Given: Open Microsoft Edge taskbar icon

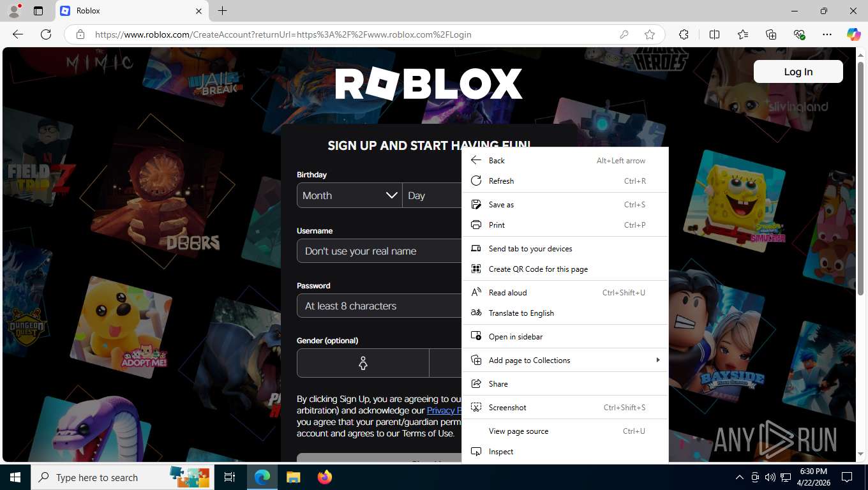Looking at the screenshot, I should [x=262, y=477].
